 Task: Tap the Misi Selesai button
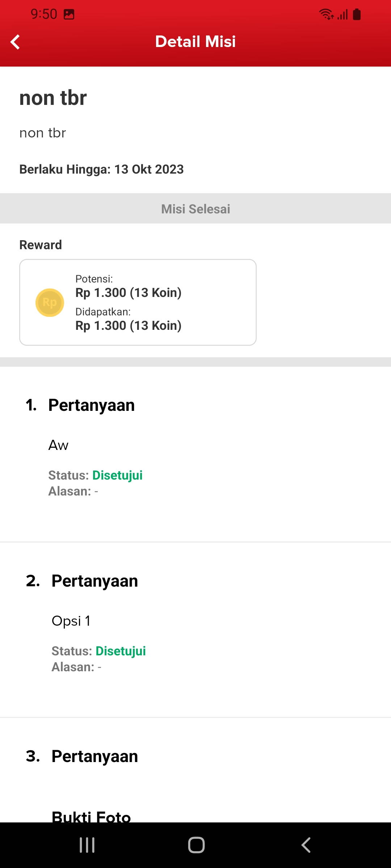tap(195, 209)
